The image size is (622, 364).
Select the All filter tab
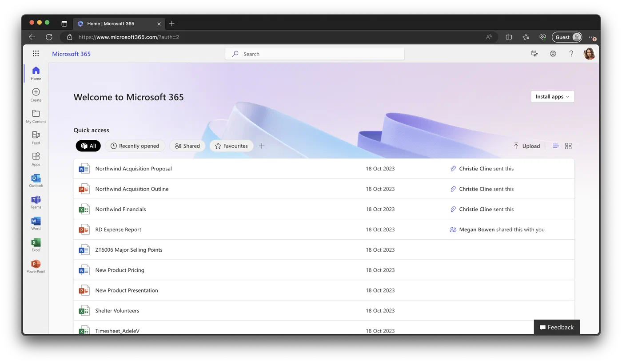tap(88, 146)
